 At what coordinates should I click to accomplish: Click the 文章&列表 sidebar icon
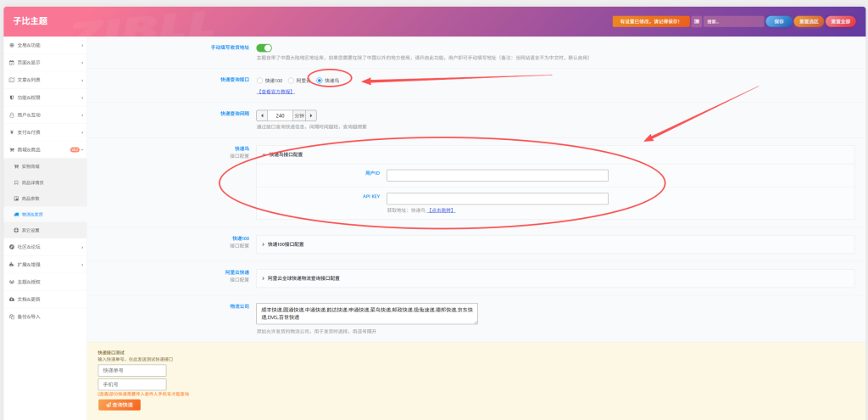pos(12,80)
